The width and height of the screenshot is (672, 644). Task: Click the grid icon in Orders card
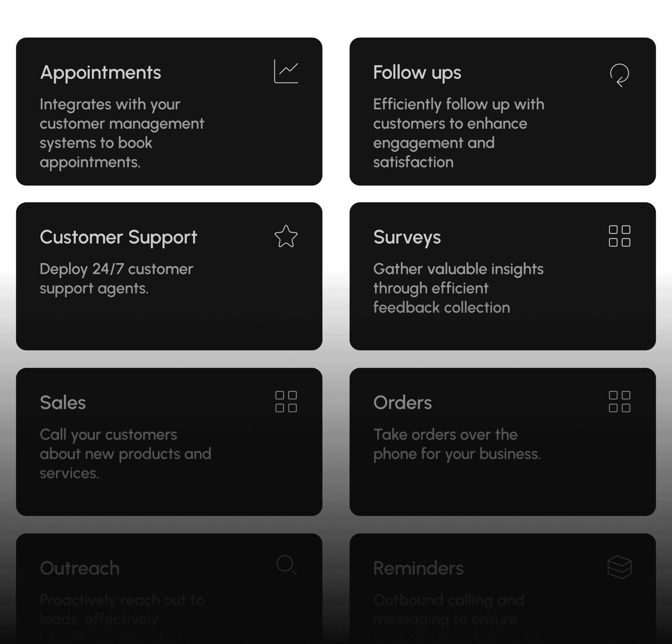pyautogui.click(x=620, y=401)
